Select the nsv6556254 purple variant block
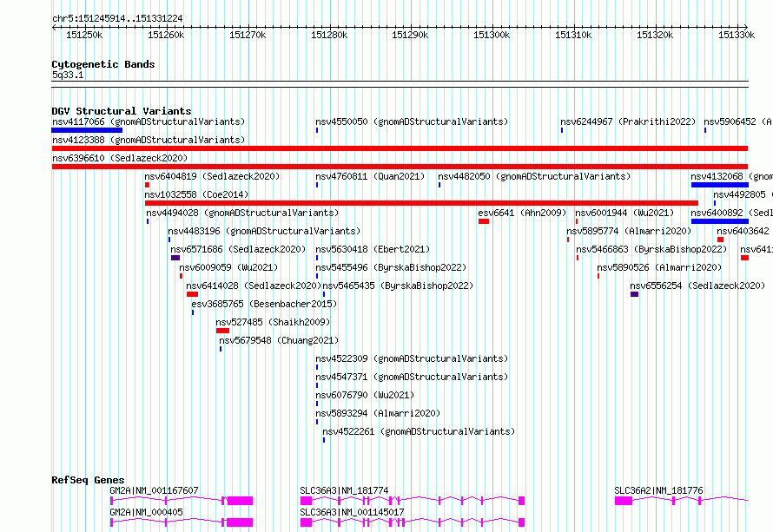Image resolution: width=773 pixels, height=532 pixels. tap(635, 294)
